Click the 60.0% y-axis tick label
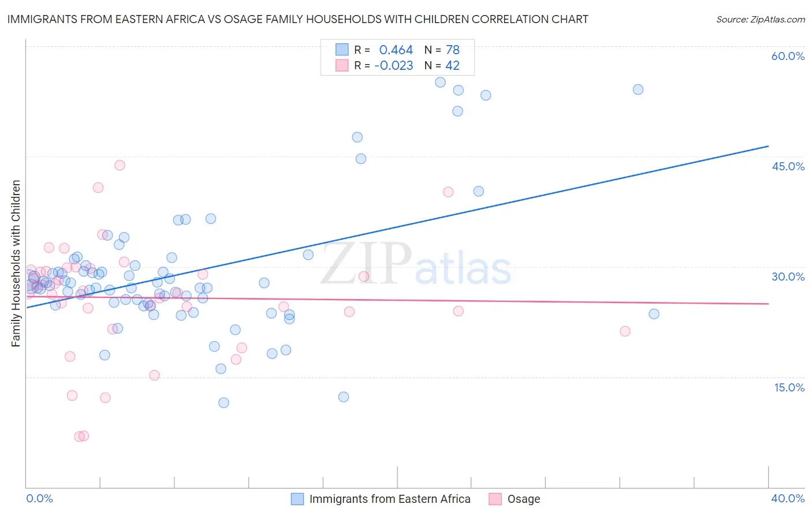 (788, 56)
